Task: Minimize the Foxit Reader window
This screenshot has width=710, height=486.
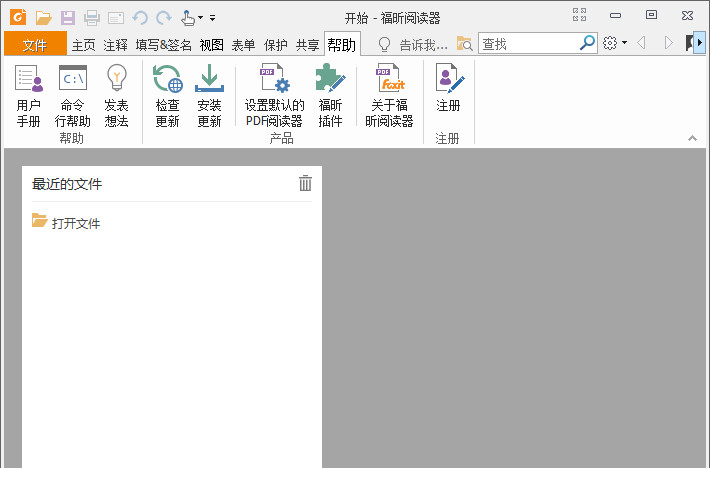Action: tap(615, 15)
